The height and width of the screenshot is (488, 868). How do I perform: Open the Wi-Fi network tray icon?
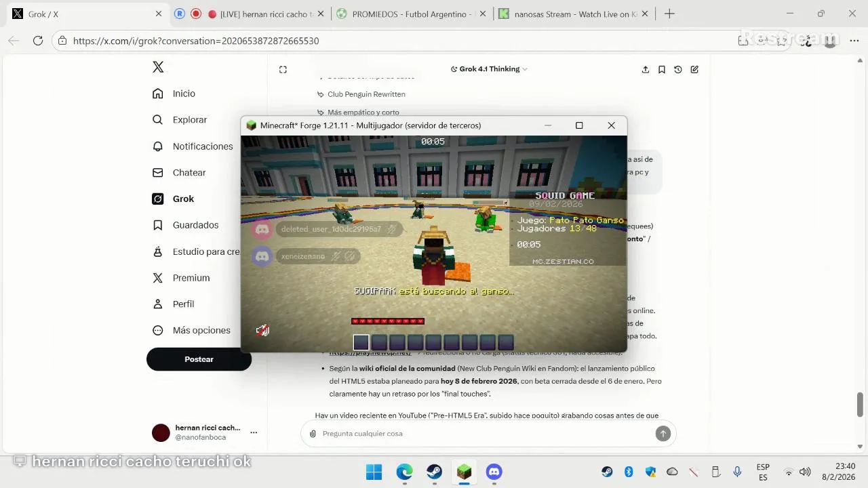789,472
